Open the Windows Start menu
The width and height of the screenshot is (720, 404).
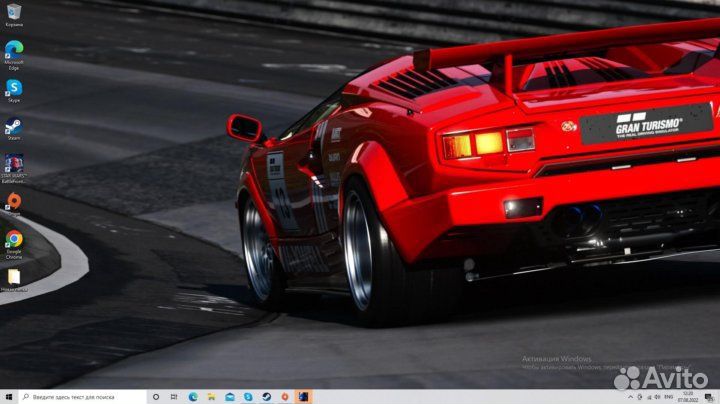pos(9,397)
